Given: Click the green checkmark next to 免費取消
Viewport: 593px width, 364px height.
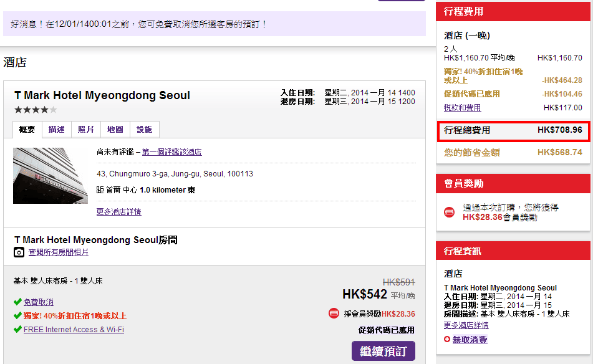Looking at the screenshot, I should tap(17, 302).
